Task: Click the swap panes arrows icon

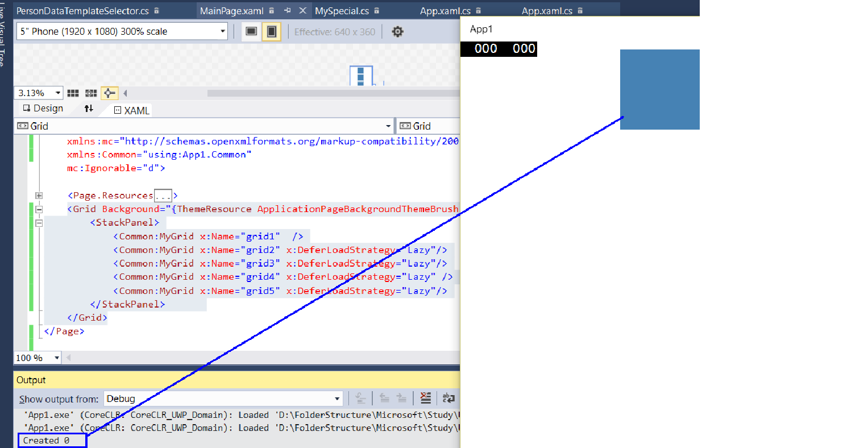Action: (89, 108)
